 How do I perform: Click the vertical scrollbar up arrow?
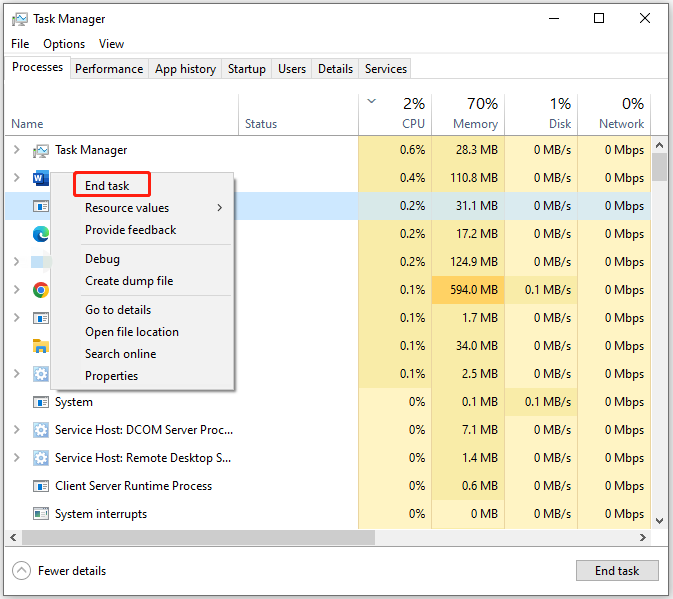(x=660, y=145)
